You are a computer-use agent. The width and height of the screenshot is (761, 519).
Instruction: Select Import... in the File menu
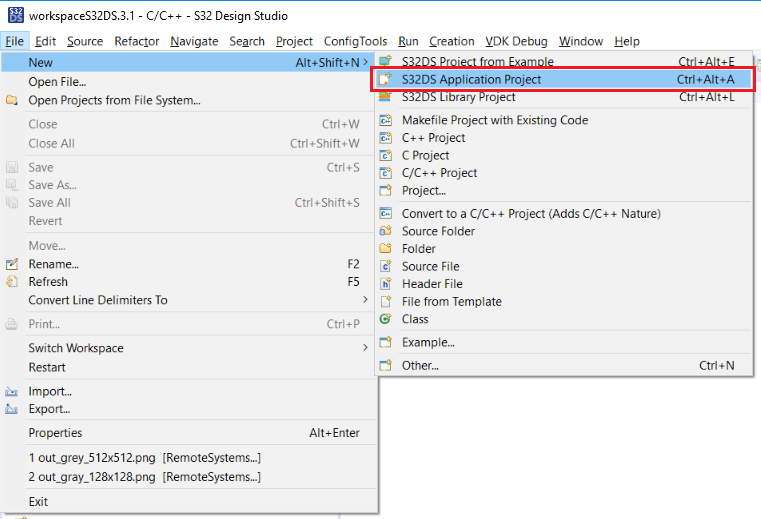pyautogui.click(x=50, y=391)
